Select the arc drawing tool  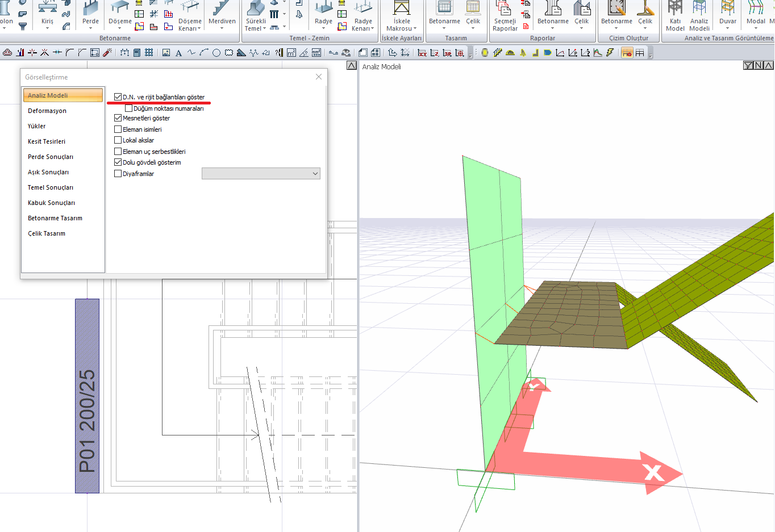[x=204, y=53]
